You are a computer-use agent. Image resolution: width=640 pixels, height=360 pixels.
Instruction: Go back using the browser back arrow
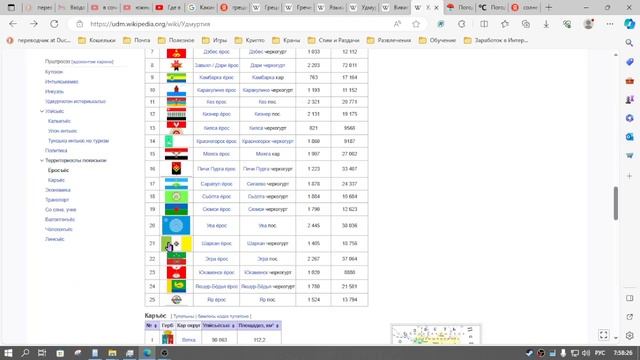(x=13, y=24)
